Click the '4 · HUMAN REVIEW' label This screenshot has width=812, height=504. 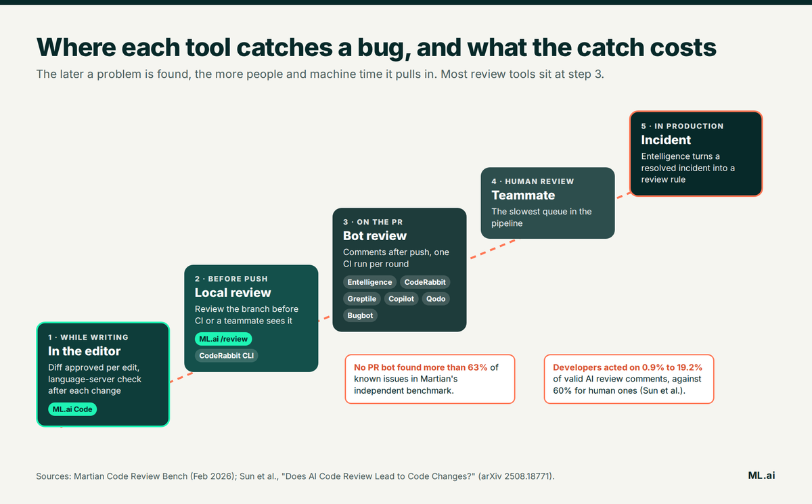[x=533, y=181]
